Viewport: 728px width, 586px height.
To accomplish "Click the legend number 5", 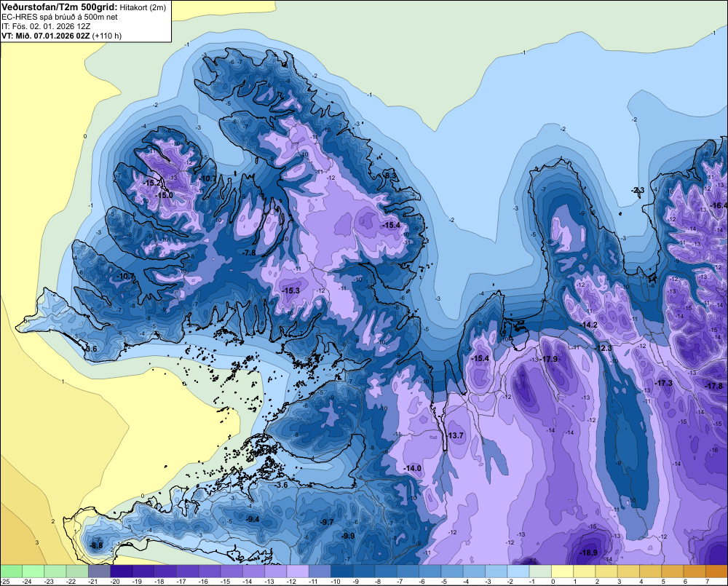I will (663, 582).
